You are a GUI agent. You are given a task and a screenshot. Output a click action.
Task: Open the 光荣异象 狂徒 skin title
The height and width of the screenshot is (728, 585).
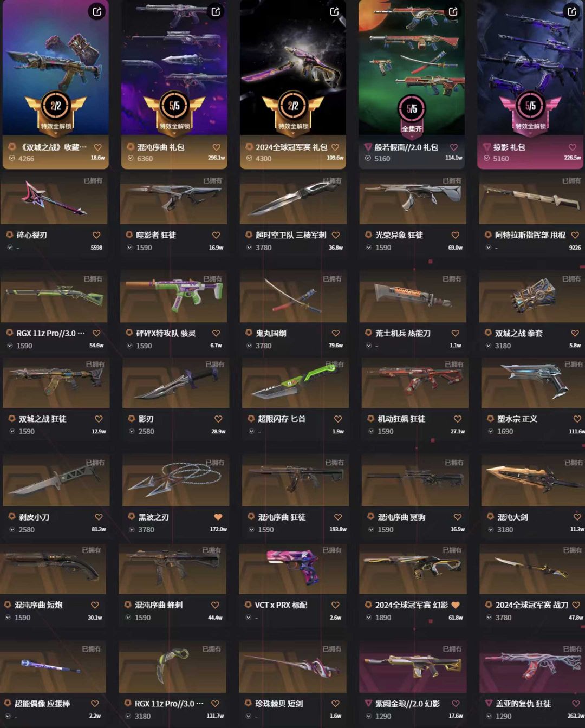(399, 235)
